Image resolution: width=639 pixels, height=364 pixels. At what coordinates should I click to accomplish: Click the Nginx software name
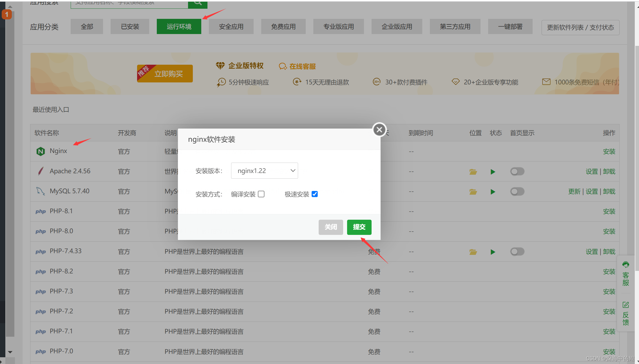click(58, 151)
